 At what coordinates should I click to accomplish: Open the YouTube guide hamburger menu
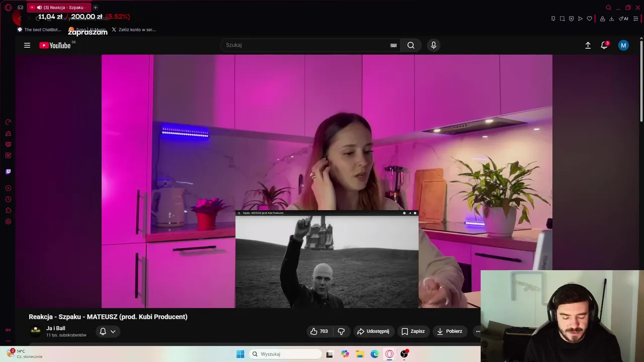coord(27,45)
